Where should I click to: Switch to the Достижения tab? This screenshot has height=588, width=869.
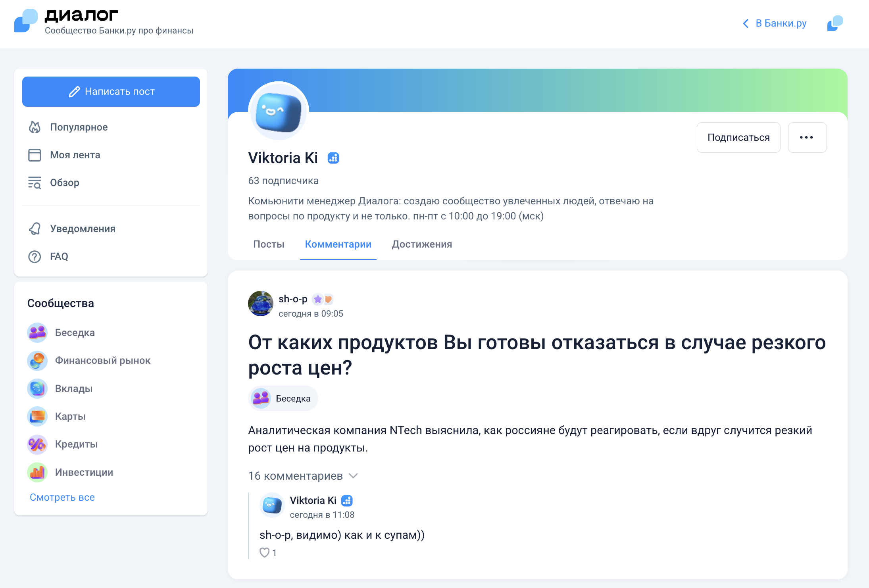coord(422,244)
